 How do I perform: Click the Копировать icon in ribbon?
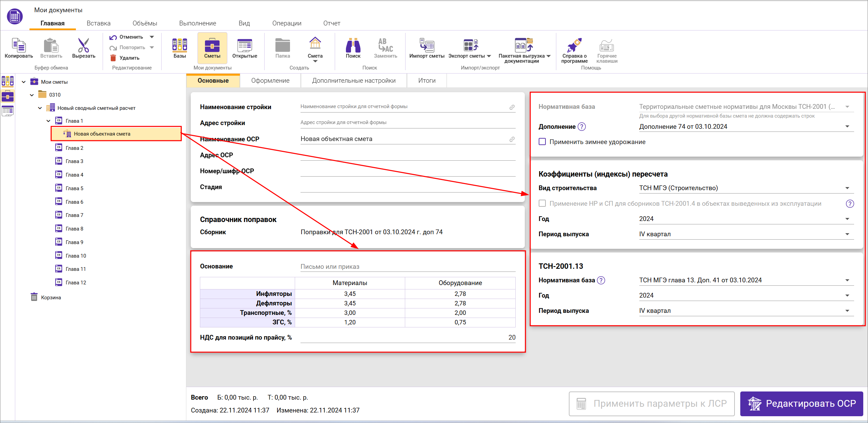point(19,45)
